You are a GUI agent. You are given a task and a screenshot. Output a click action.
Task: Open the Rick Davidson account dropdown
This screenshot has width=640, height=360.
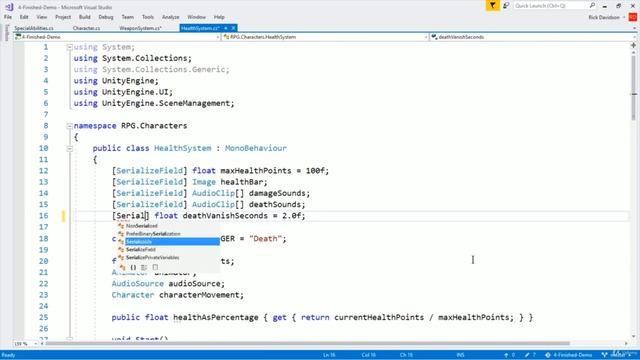click(607, 17)
